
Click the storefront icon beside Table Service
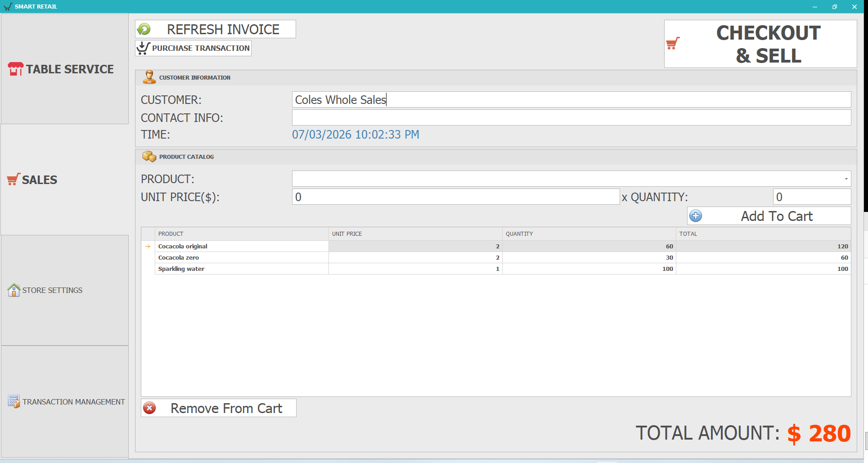(15, 68)
